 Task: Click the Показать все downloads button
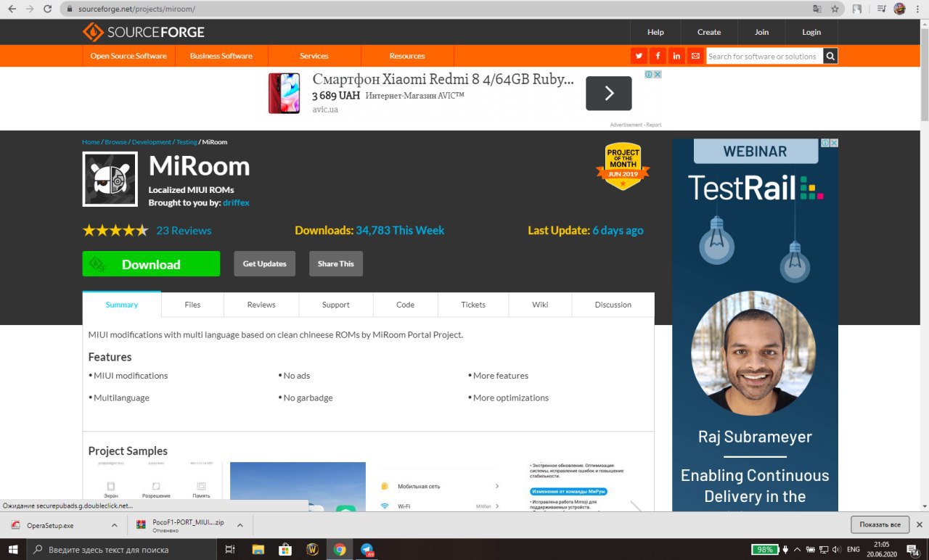[880, 524]
